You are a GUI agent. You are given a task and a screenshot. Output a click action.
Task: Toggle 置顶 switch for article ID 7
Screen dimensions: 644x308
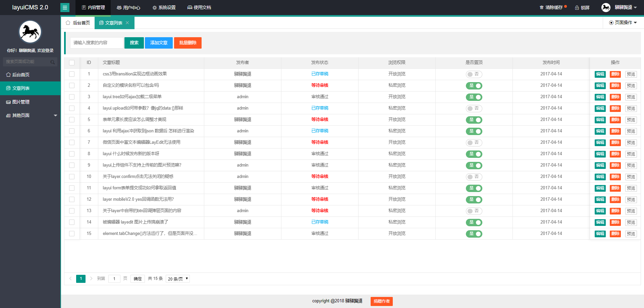pos(474,143)
